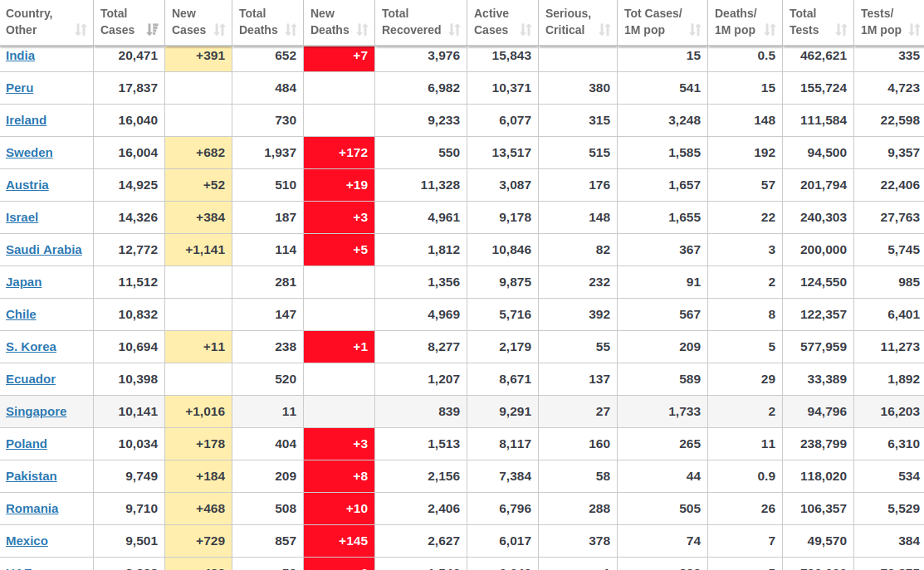The height and width of the screenshot is (570, 924).
Task: Follow the Mexico link
Action: click(27, 541)
